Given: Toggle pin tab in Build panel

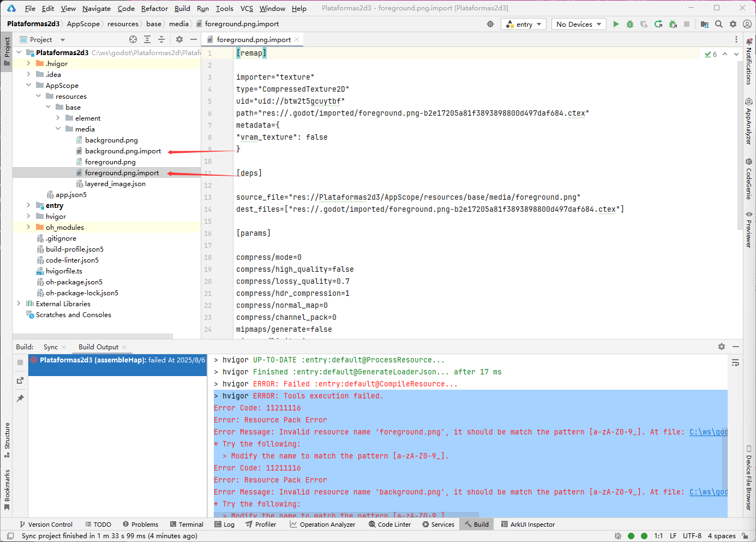Looking at the screenshot, I should [x=20, y=398].
